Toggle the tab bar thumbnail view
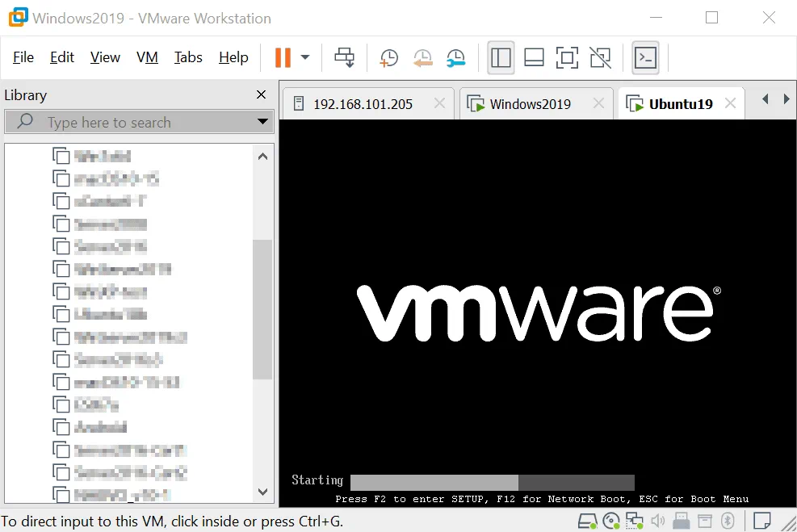 click(x=533, y=57)
